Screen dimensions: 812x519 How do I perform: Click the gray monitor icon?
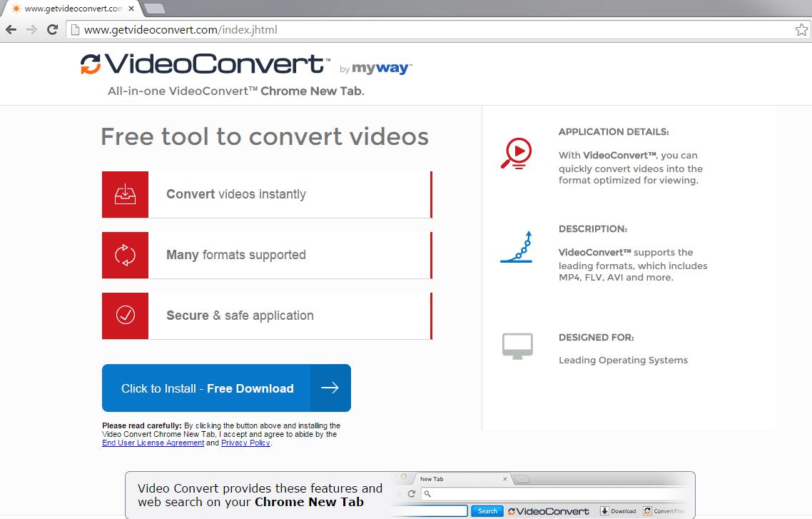(x=517, y=346)
